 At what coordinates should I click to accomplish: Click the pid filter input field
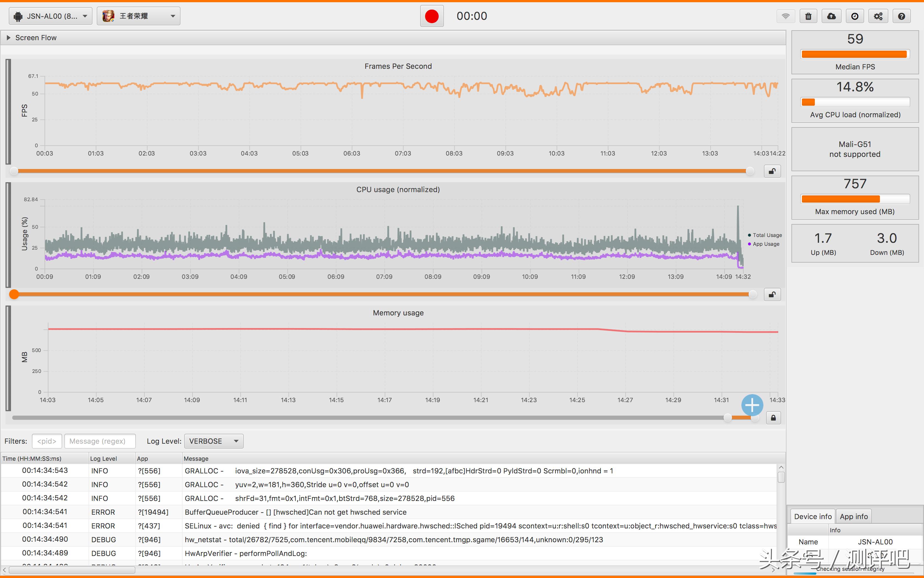point(46,441)
